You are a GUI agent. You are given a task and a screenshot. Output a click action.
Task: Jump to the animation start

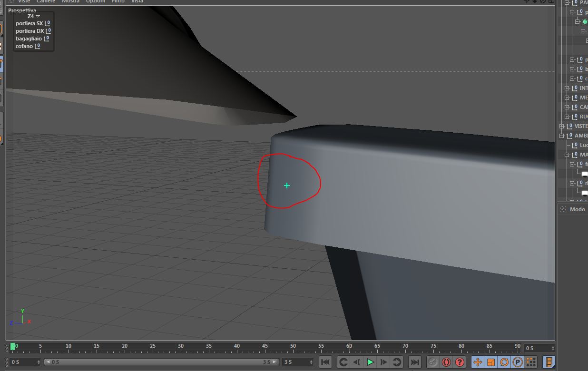pos(325,362)
